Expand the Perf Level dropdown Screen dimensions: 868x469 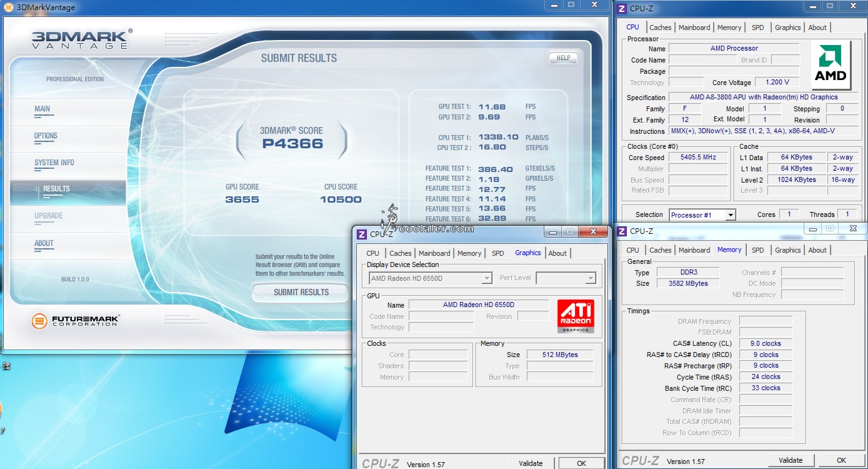pos(591,278)
